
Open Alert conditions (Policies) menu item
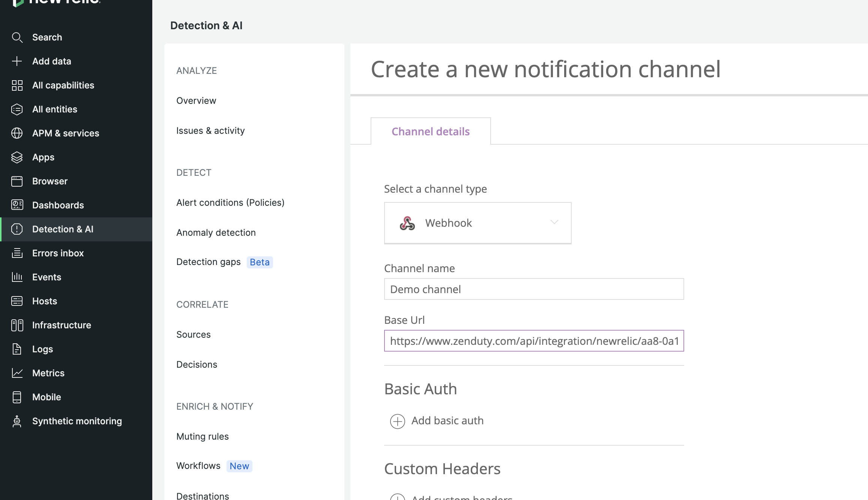[230, 203]
